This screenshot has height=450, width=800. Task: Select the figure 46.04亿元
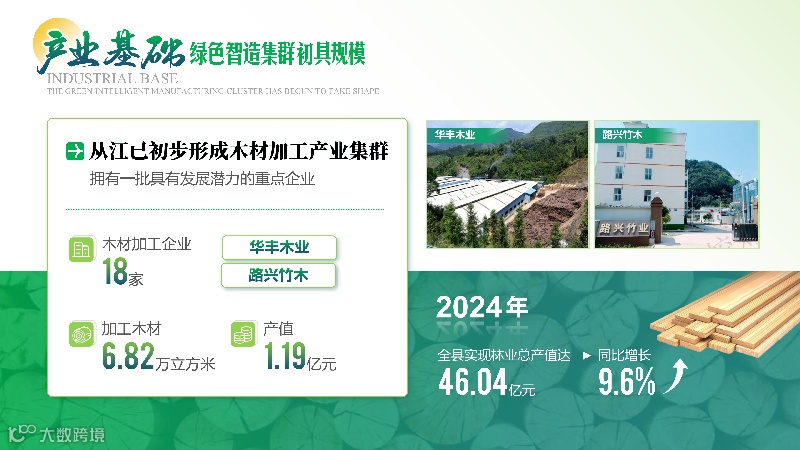(487, 383)
